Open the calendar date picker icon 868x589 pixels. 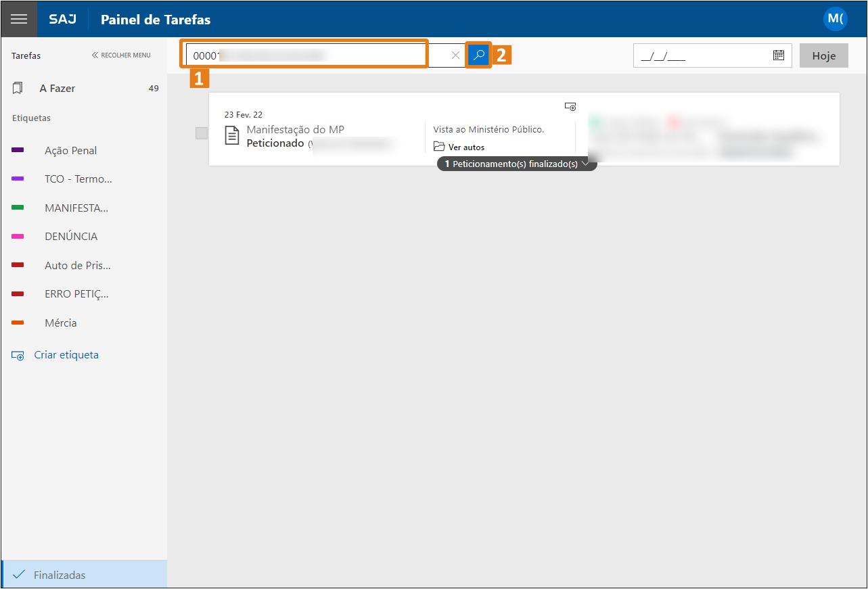click(778, 55)
